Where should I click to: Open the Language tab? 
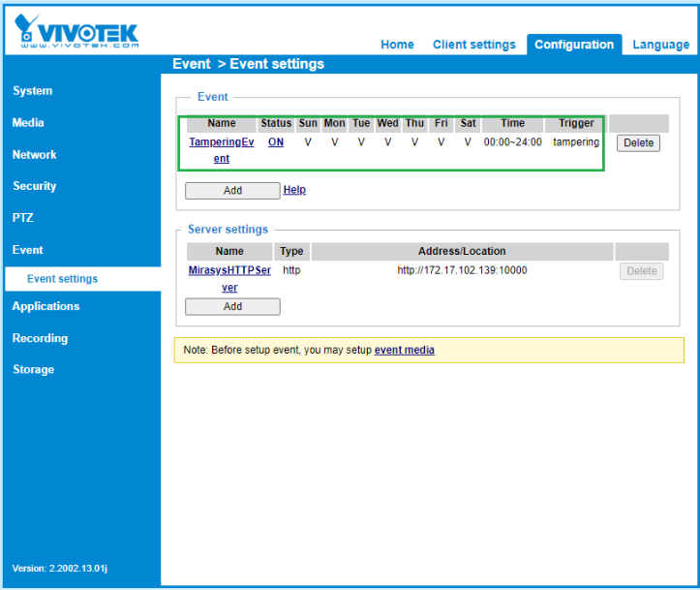[x=660, y=45]
